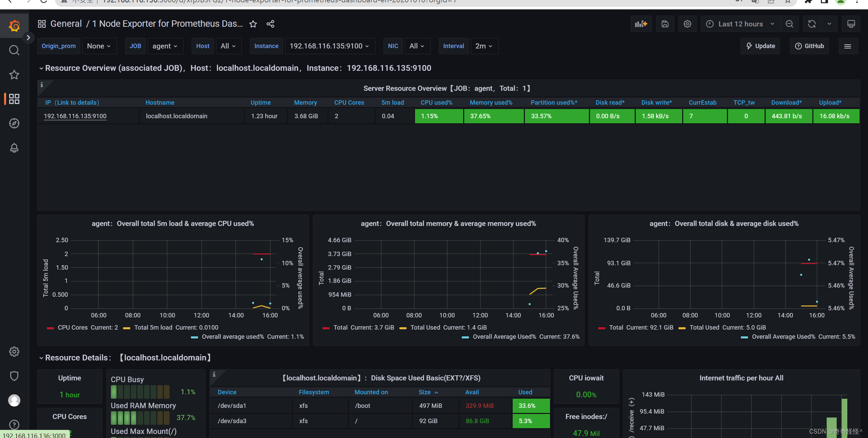Share the dashboard via share icon
868x438 pixels.
point(270,24)
